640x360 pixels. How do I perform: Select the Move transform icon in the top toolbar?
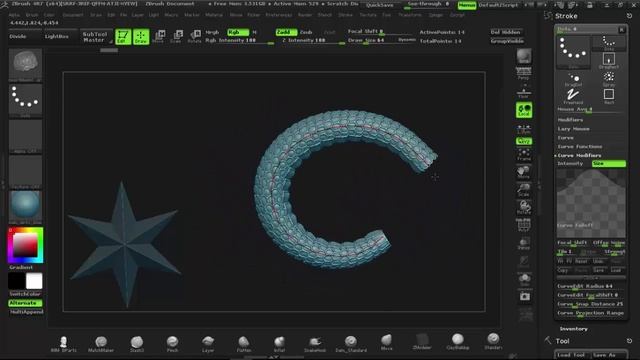(158, 36)
